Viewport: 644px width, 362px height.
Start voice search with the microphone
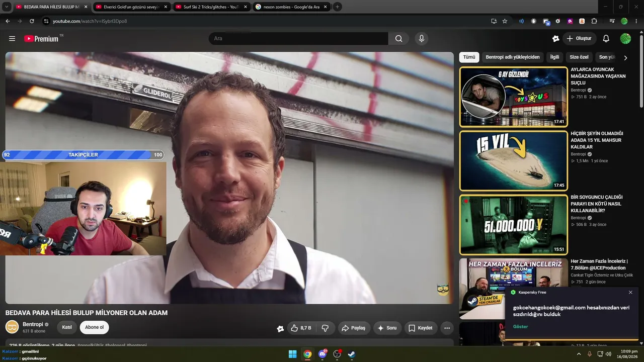click(x=422, y=39)
